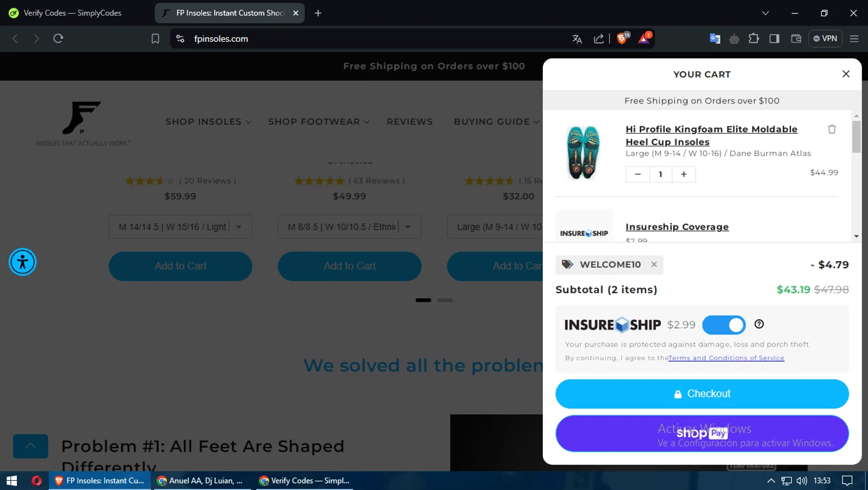The width and height of the screenshot is (868, 490).
Task: Open the browser main hamburger menu
Action: pos(854,39)
